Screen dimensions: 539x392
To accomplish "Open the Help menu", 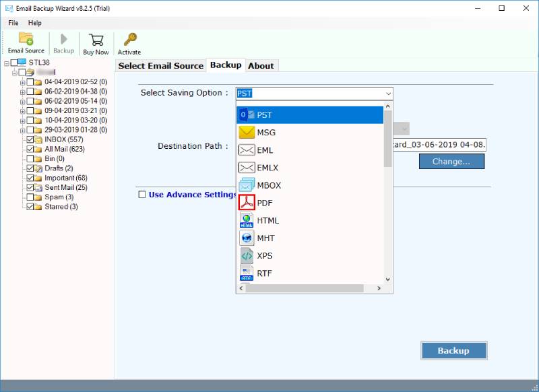I will 35,23.
